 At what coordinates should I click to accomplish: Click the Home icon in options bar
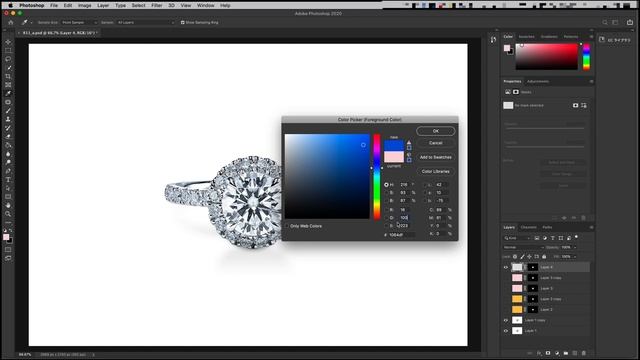[11, 22]
